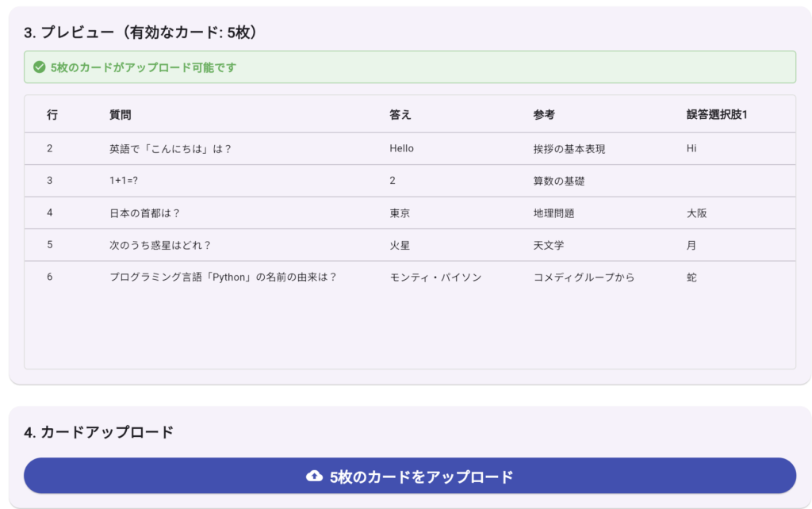Click the 参考 column header
The height and width of the screenshot is (509, 812).
(544, 115)
